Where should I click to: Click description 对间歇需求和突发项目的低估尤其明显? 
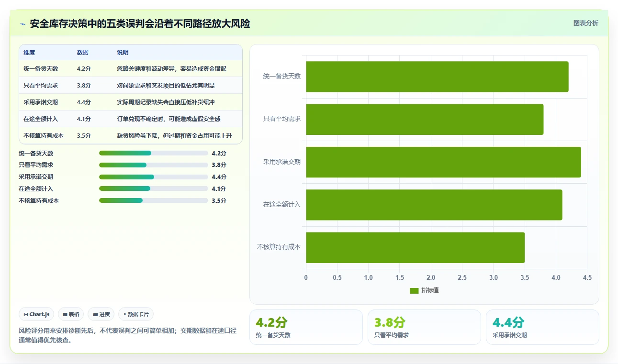[166, 86]
